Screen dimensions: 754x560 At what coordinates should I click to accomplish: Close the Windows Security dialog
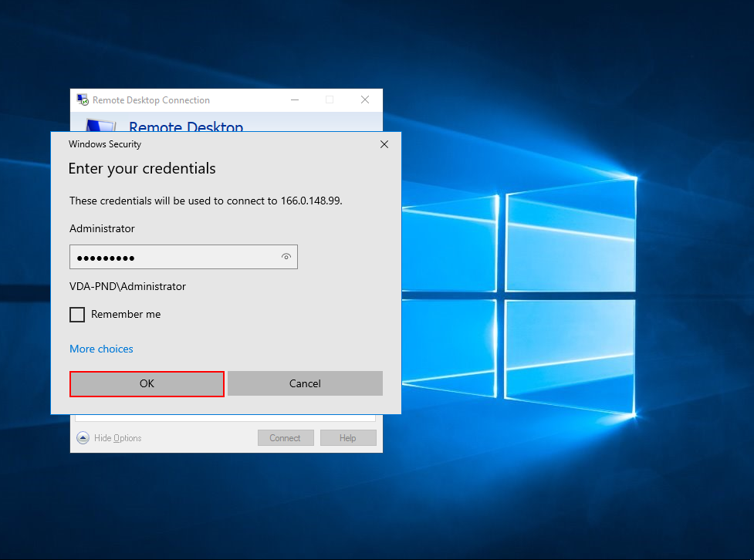pos(384,144)
